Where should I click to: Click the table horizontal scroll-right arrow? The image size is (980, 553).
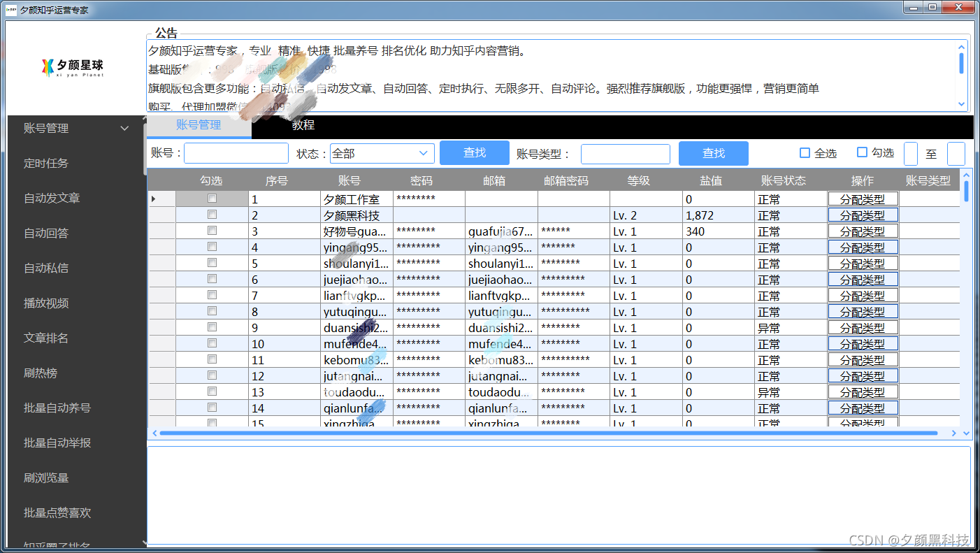[x=954, y=433]
